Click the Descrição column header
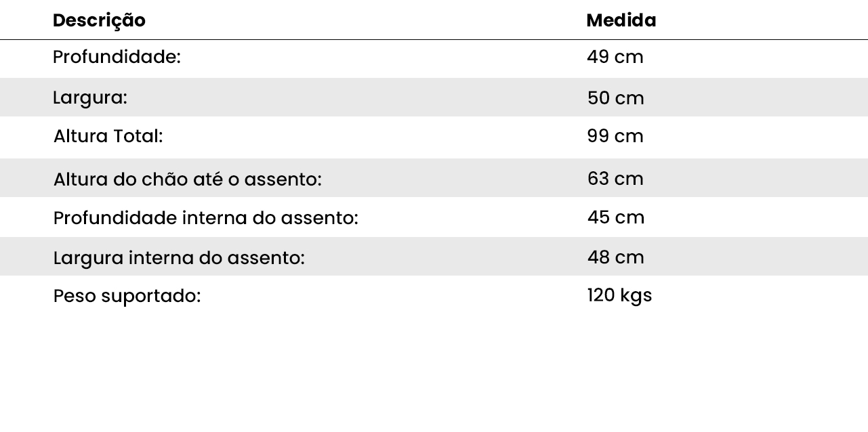 pyautogui.click(x=99, y=21)
